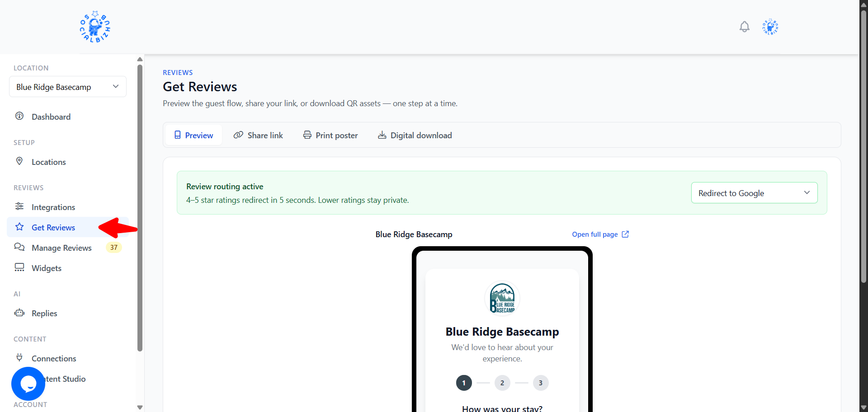Click the page scroll down arrow
The width and height of the screenshot is (868, 412).
click(863, 407)
